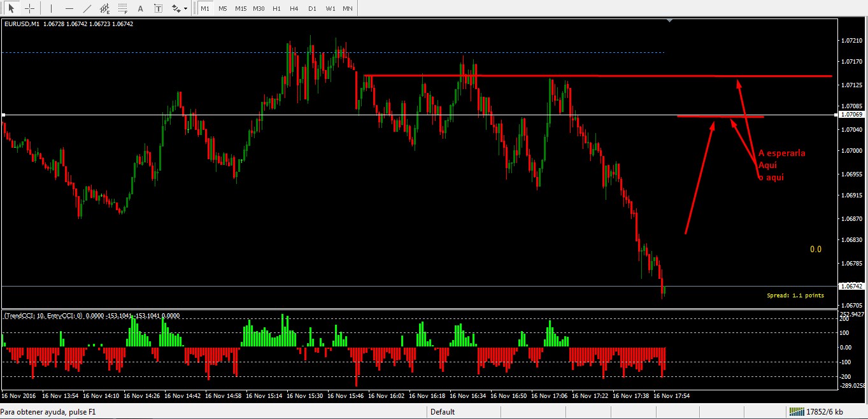This screenshot has width=868, height=419.
Task: Activate the crosshair tool
Action: pos(29,8)
